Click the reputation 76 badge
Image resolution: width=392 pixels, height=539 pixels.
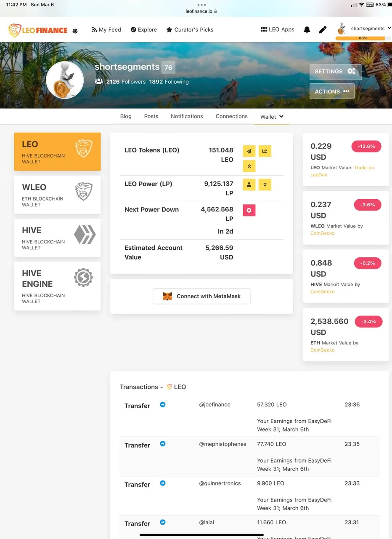(x=168, y=67)
